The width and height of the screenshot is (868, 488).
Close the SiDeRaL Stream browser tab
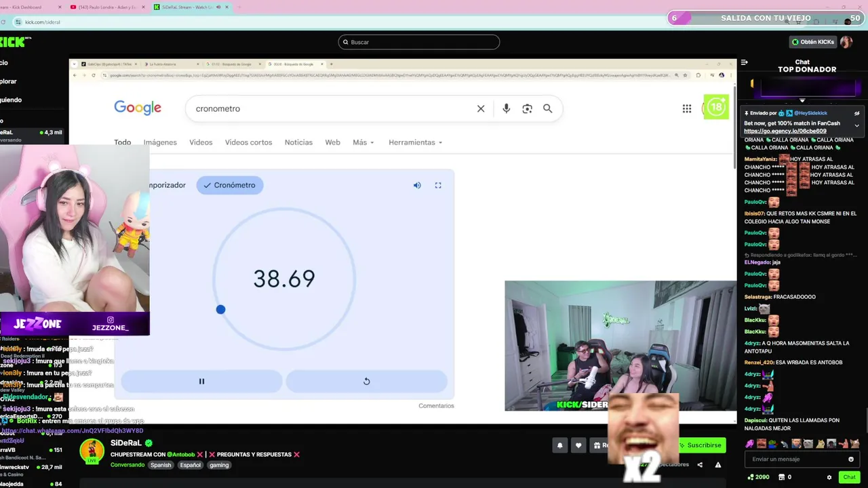[x=226, y=7]
